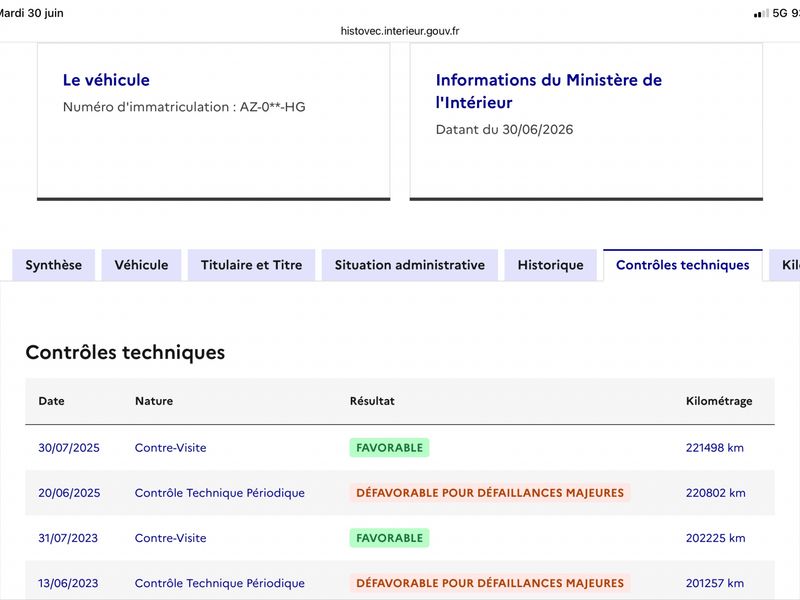Image resolution: width=800 pixels, height=600 pixels.
Task: Click the 221498 km value
Action: click(x=715, y=448)
